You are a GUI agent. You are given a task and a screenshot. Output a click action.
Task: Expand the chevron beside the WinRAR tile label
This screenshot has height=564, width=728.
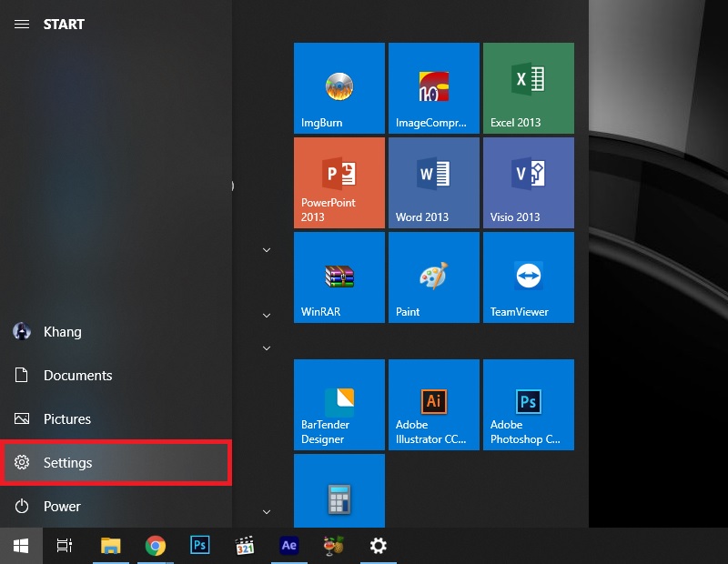pyautogui.click(x=267, y=316)
